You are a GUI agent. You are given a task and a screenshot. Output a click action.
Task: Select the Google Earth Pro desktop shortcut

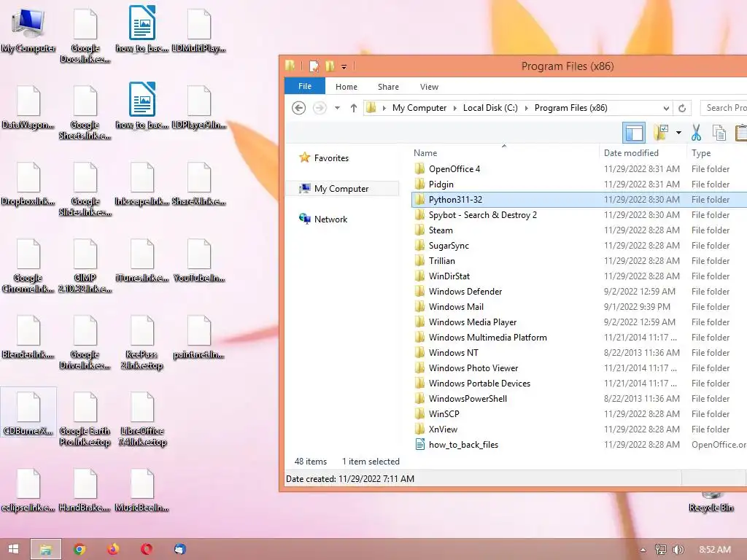[85, 419]
